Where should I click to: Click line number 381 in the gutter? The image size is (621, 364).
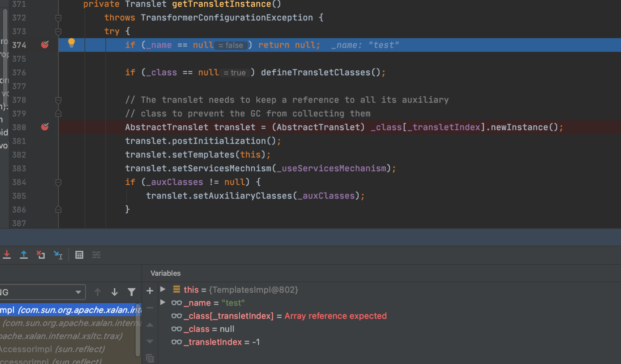[19, 141]
